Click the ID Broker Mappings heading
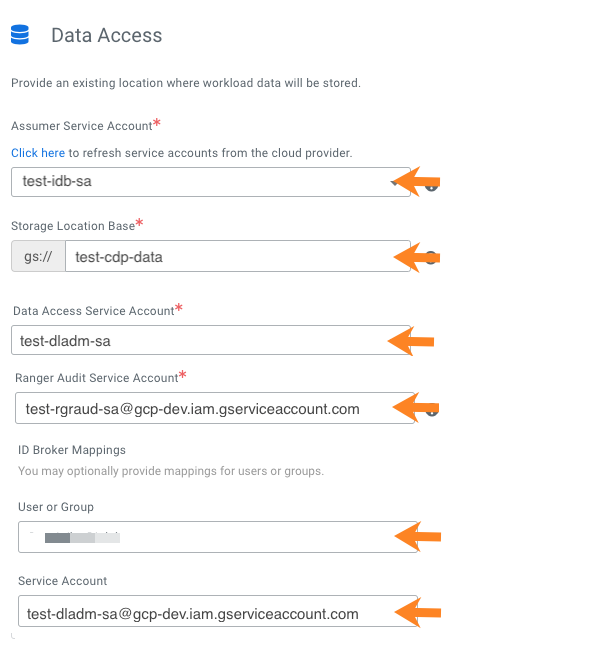Image resolution: width=608 pixels, height=645 pixels. (72, 450)
